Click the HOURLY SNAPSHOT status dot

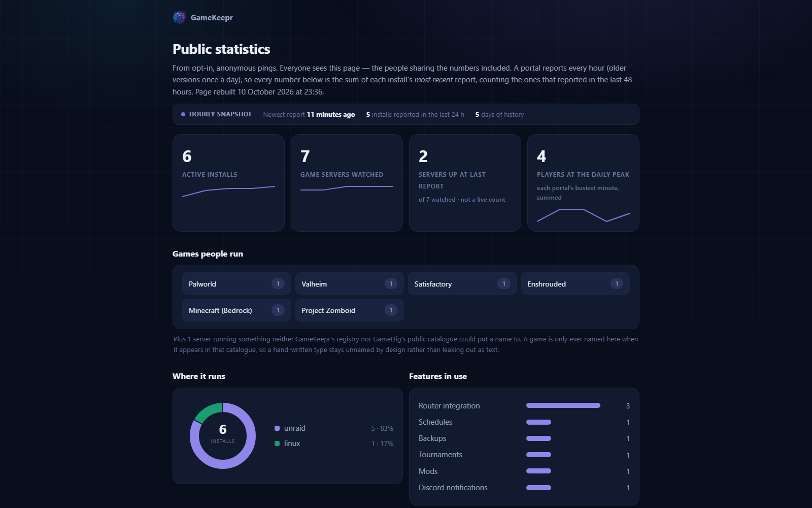[183, 114]
